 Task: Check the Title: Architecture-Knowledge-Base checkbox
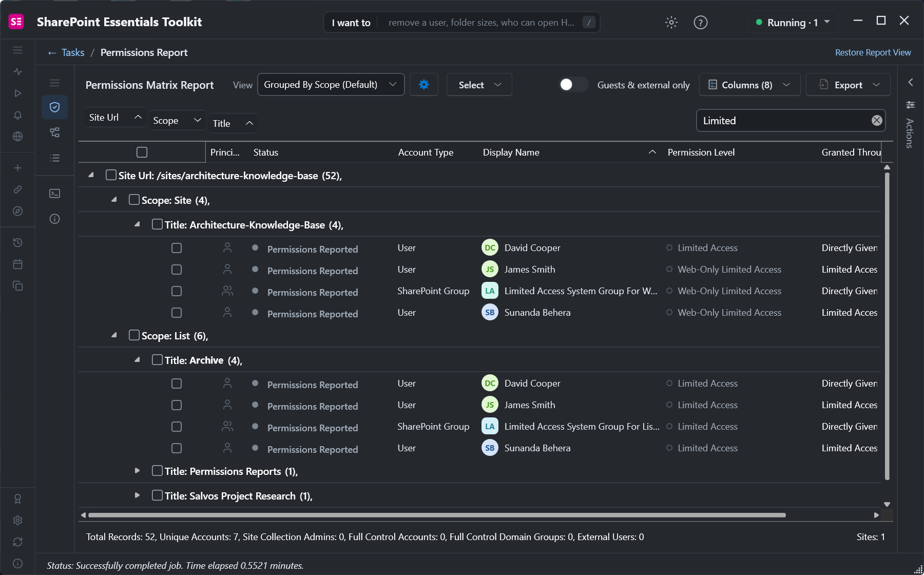point(157,224)
